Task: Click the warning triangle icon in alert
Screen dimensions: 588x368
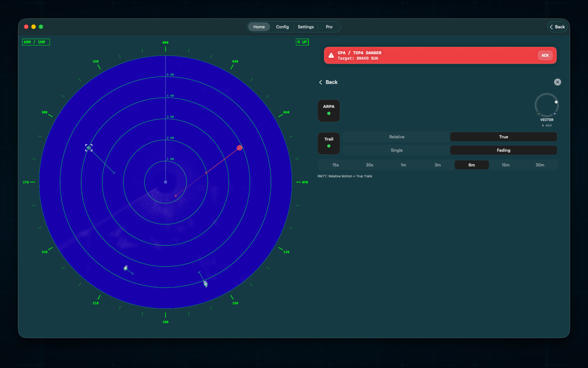Action: [x=331, y=55]
